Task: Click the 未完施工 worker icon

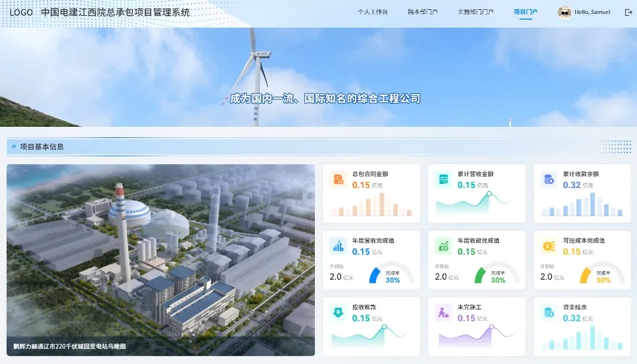Action: [443, 312]
